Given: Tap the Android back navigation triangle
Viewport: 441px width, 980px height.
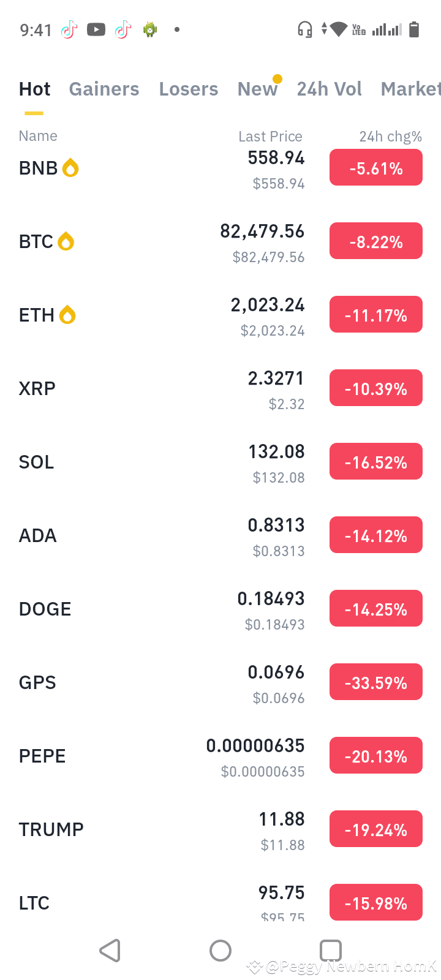Looking at the screenshot, I should tap(110, 951).
